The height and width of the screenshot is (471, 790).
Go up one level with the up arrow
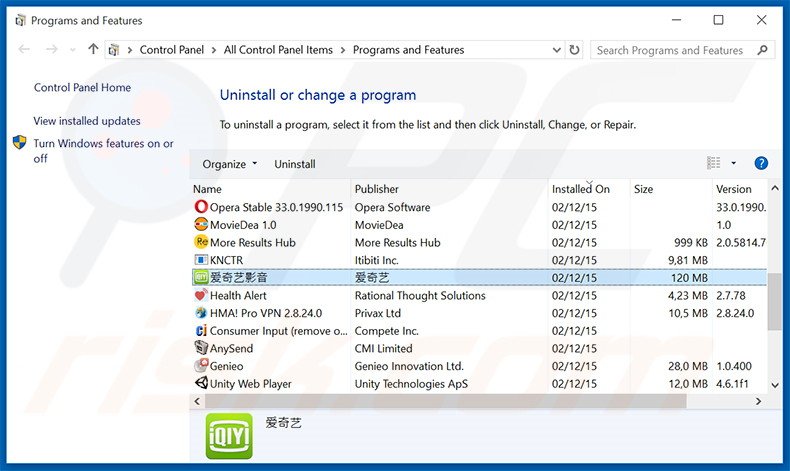(x=93, y=49)
